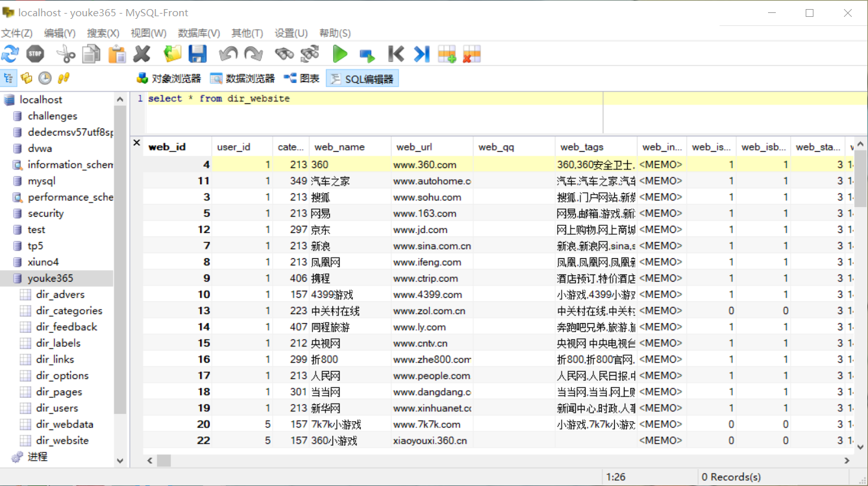Jump to first record icon
This screenshot has height=486, width=868.
pos(396,54)
